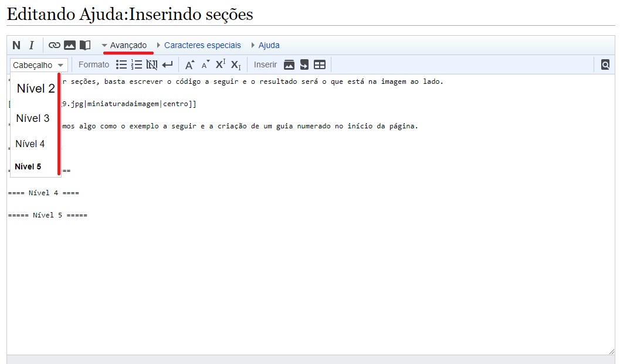Collapse the Avançado toolbar section
This screenshot has width=620, height=364.
(124, 45)
